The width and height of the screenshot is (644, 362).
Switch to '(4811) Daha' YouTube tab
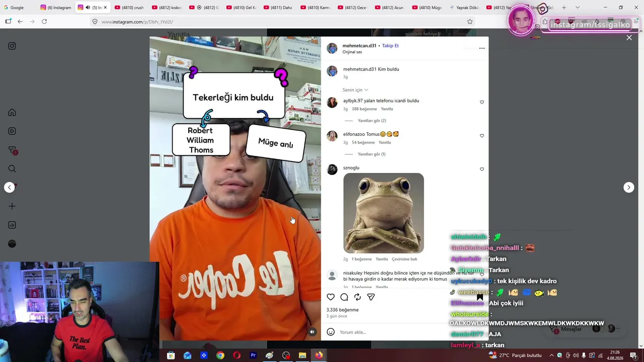pyautogui.click(x=278, y=8)
